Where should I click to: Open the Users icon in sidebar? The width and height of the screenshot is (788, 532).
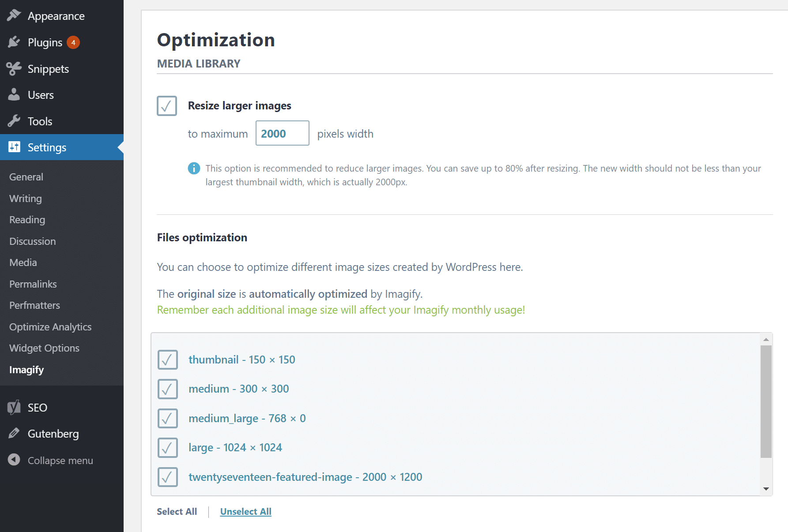[x=14, y=94]
